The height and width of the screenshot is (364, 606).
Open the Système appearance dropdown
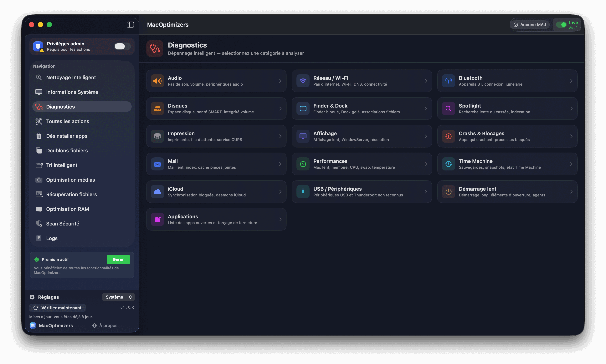click(x=118, y=297)
